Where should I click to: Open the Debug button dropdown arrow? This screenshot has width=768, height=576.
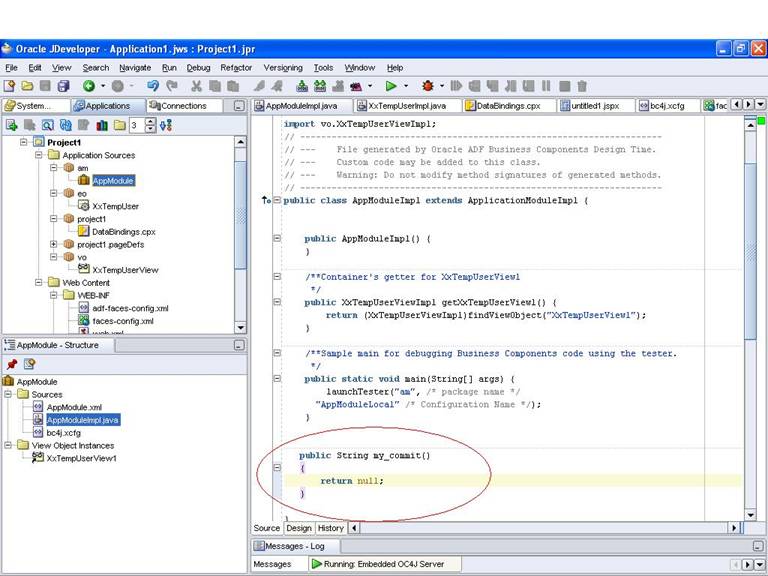442,86
